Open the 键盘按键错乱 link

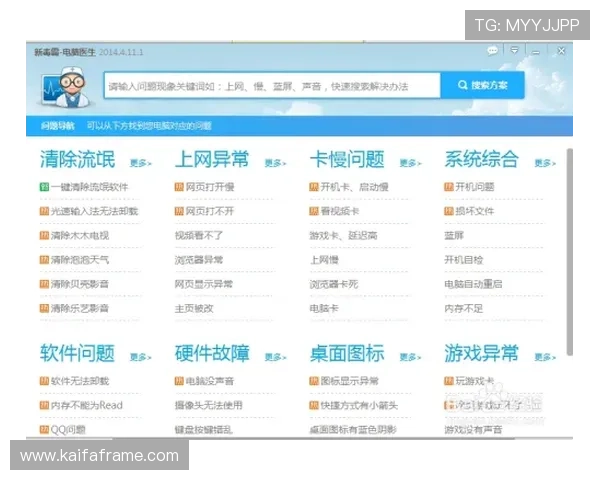[x=204, y=429]
